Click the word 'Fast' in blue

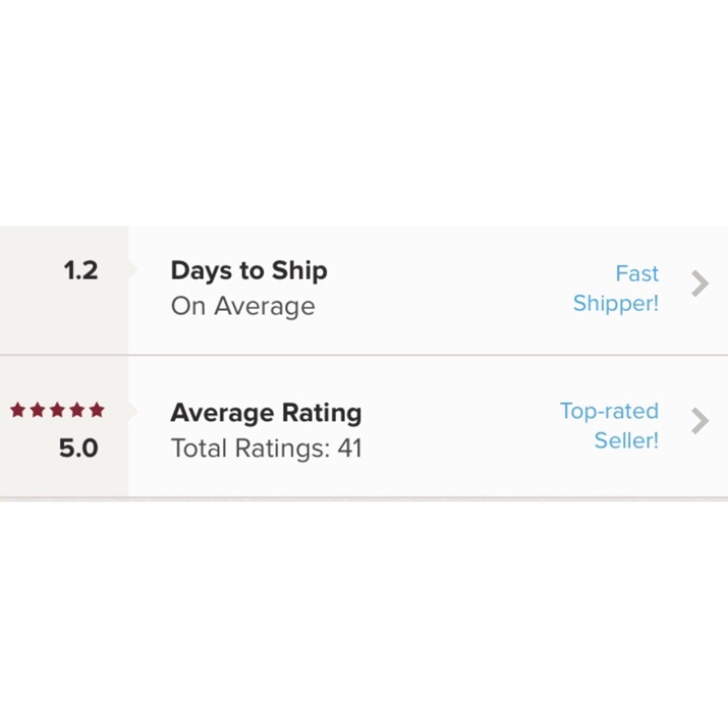[x=636, y=274]
